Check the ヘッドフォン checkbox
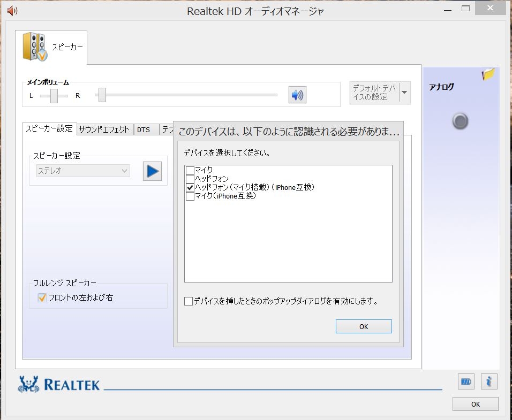512x420 pixels. tap(190, 179)
